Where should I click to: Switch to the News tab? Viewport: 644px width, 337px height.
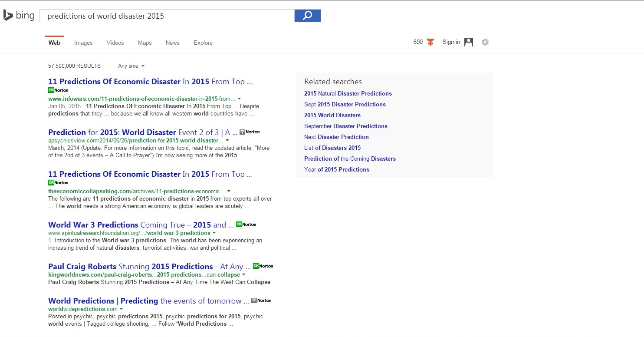pos(172,43)
